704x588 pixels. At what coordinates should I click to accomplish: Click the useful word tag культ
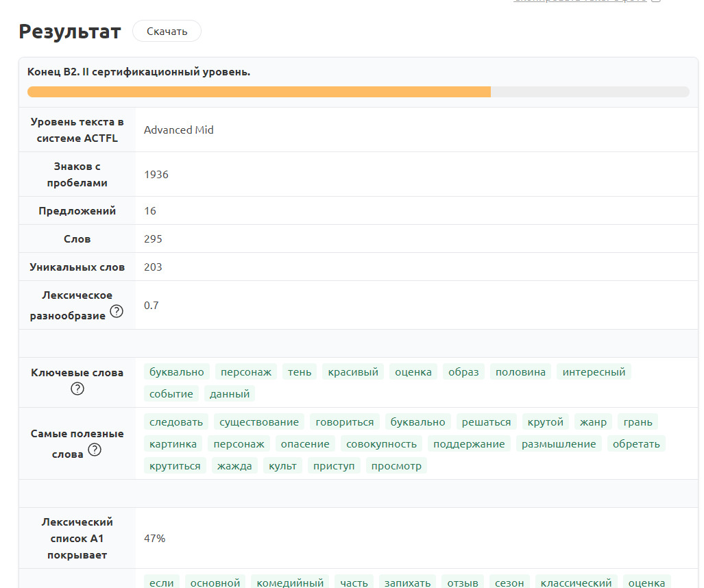[283, 466]
